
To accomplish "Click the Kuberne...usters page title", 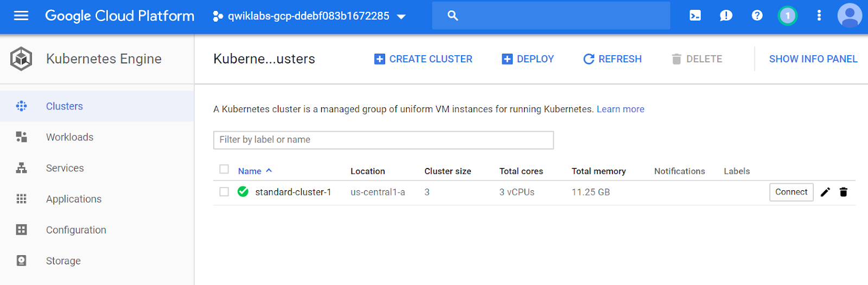I will coord(264,59).
